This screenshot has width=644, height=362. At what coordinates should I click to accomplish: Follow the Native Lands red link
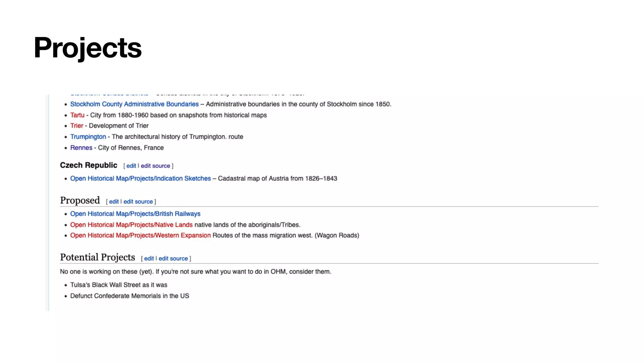coord(131,225)
